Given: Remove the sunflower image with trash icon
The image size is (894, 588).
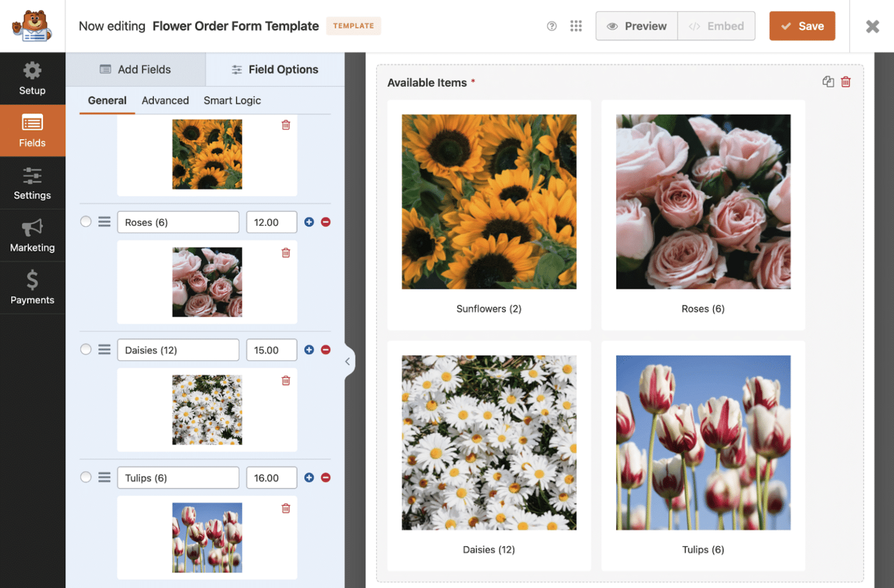Looking at the screenshot, I should 286,125.
